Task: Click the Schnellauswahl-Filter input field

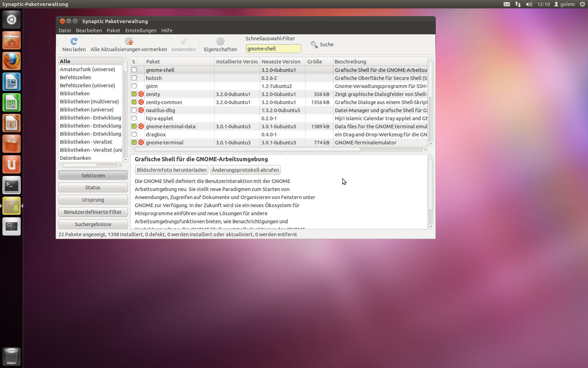Action: click(x=273, y=48)
